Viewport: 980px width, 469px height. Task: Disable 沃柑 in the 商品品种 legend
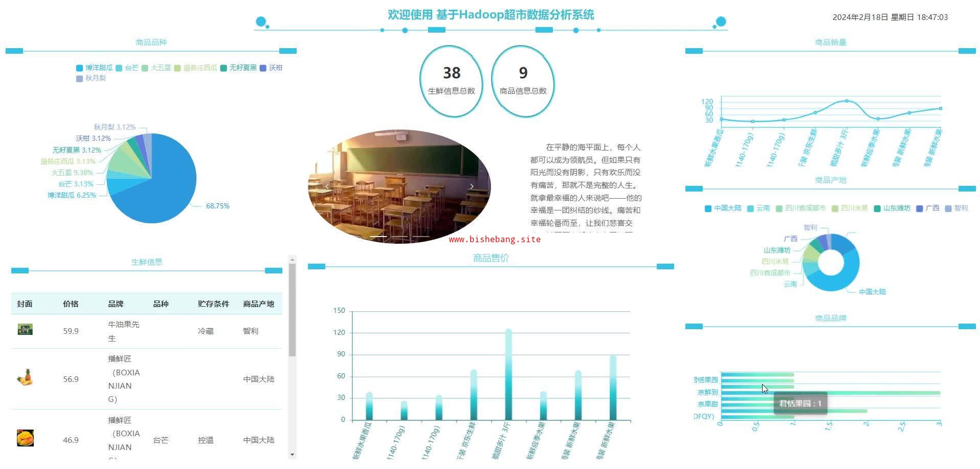click(271, 68)
